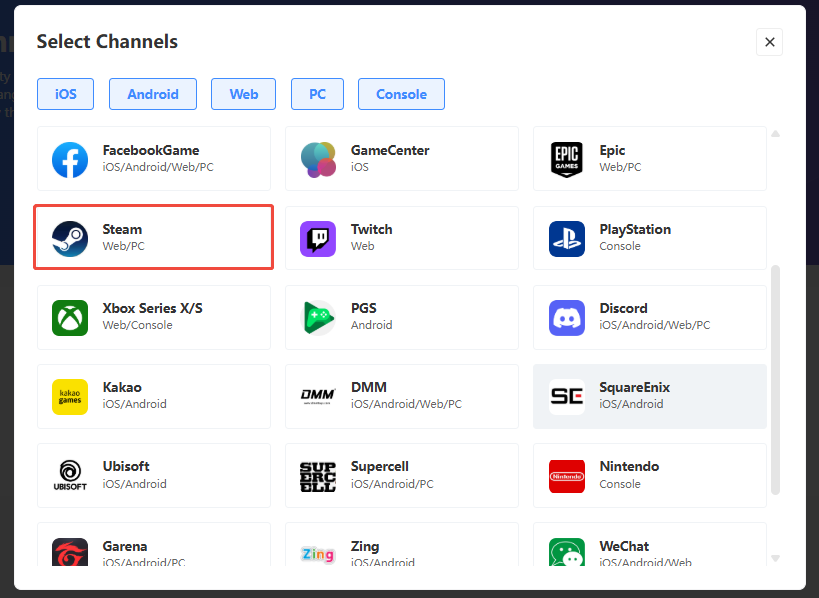
Task: Click the SquareEnix SE logo icon
Action: pos(567,397)
